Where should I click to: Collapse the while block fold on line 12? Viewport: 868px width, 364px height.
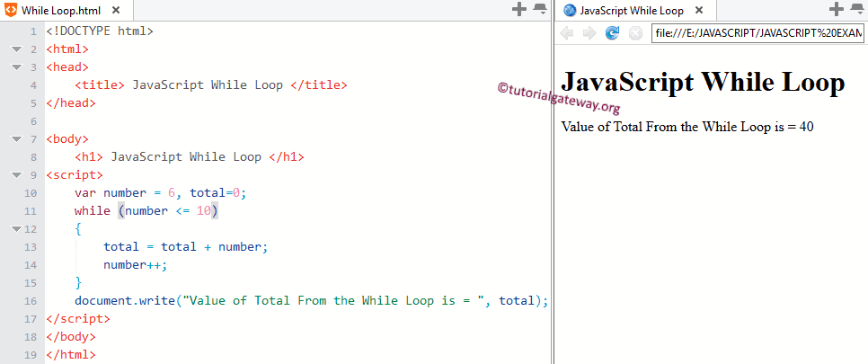point(16,229)
